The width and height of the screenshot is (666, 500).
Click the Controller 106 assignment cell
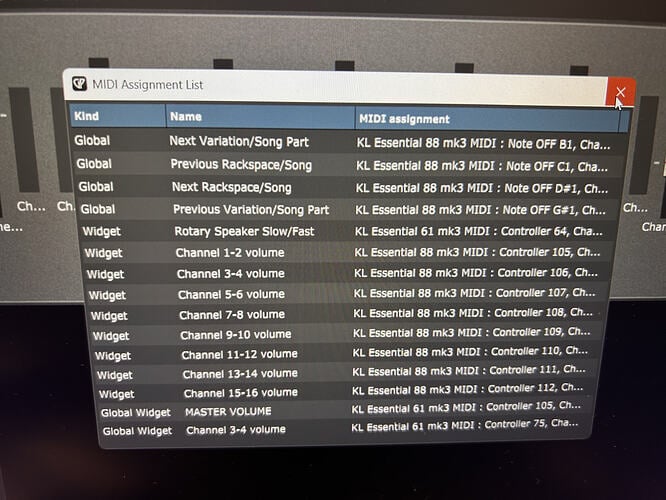476,273
